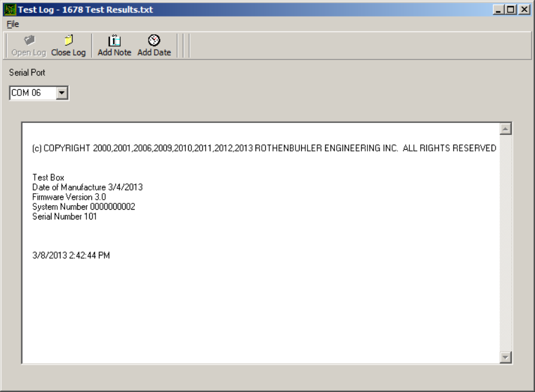The image size is (535, 392).
Task: Click the 'Serial Number 101' line
Action: coord(65,217)
